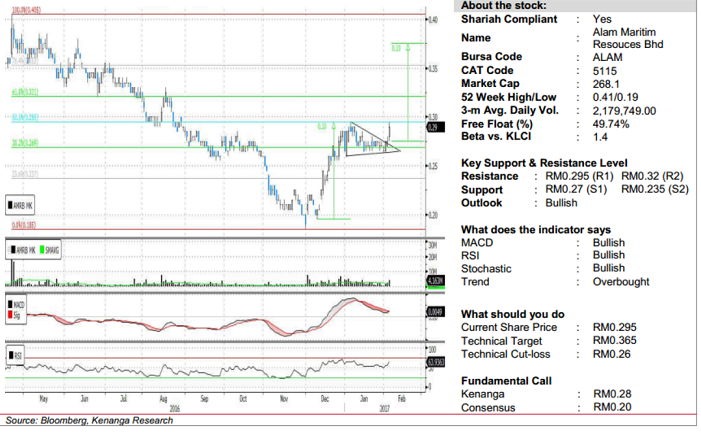Select the 52 Week High/Low value '0.41/0.19'
Viewport: 701px width, 432px height.
(x=615, y=97)
